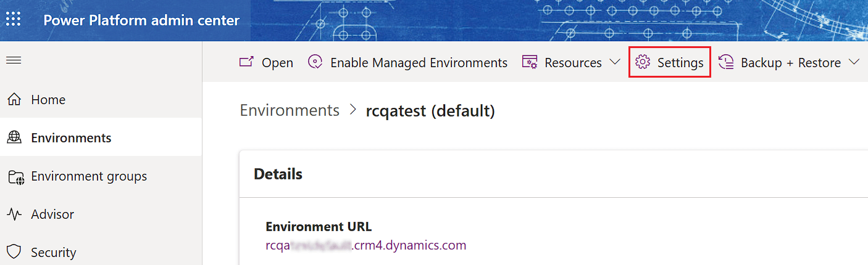Click Enable Managed Environments label
Screen dimensions: 868x265
click(419, 63)
